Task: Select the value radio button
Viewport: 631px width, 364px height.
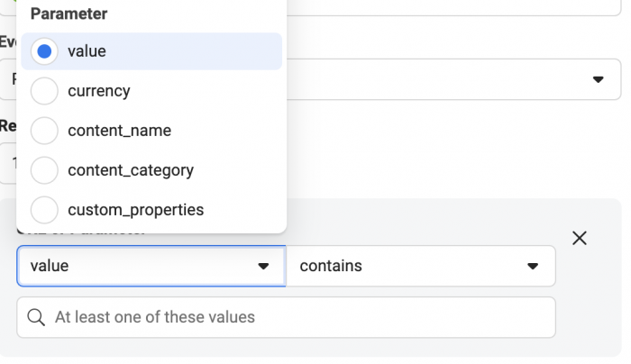Action: (x=44, y=51)
